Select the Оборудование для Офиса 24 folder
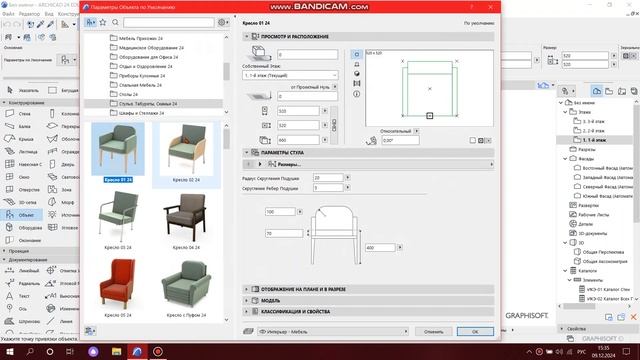The height and width of the screenshot is (360, 640). [144, 57]
